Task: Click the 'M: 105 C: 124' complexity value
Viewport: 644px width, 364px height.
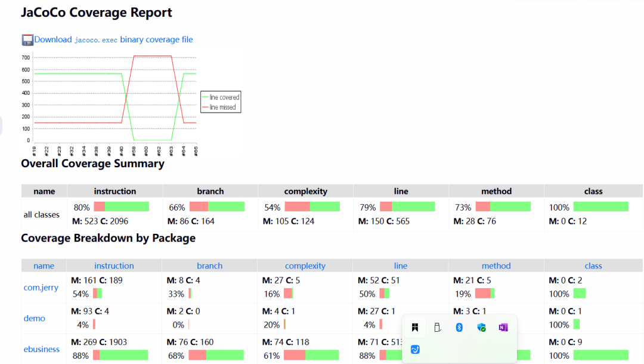Action: pos(289,221)
